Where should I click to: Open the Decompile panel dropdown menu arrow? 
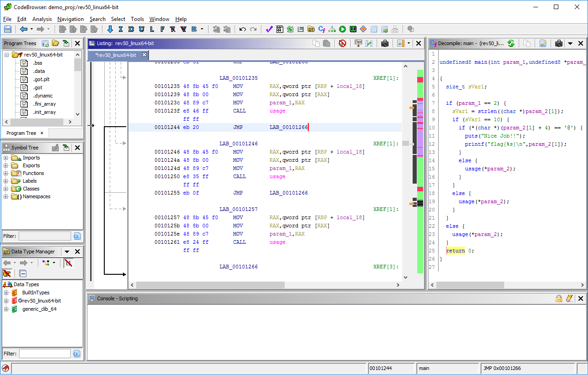tap(570, 43)
